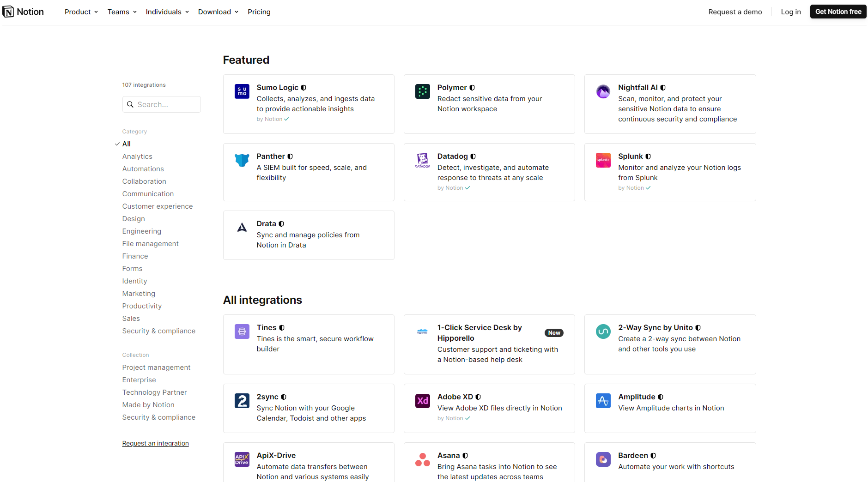The height and width of the screenshot is (482, 868).
Task: Click the integrations search field
Action: (x=162, y=104)
